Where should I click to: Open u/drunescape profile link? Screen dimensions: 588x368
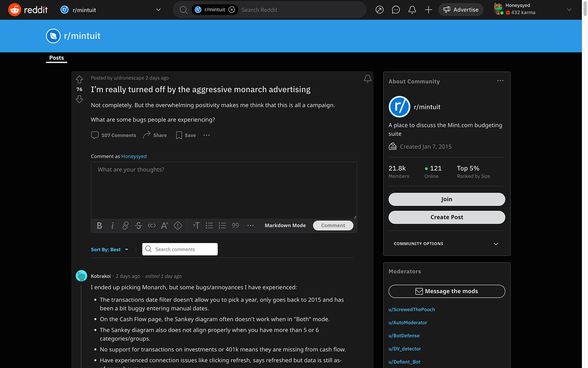(129, 78)
